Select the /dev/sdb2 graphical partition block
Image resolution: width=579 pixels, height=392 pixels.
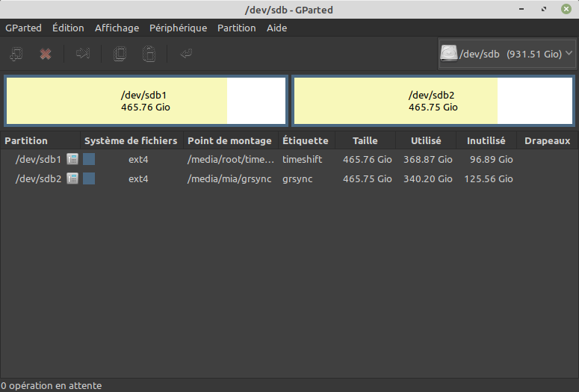click(433, 101)
